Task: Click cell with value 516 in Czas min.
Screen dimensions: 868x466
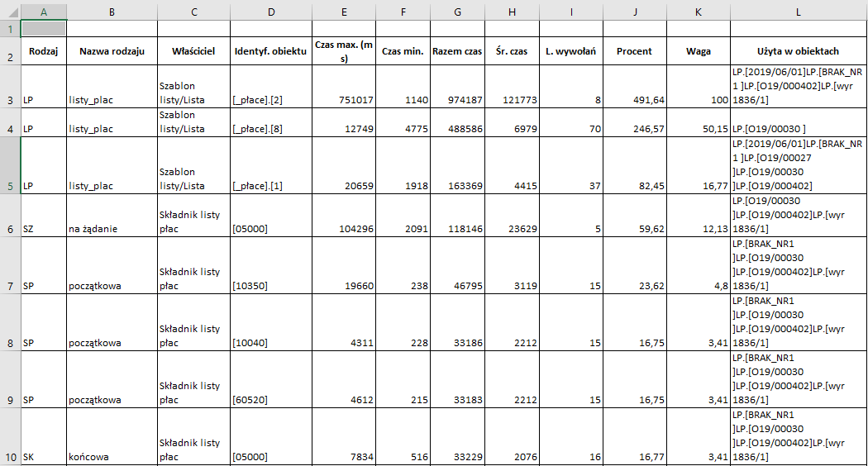Action: [x=403, y=436]
